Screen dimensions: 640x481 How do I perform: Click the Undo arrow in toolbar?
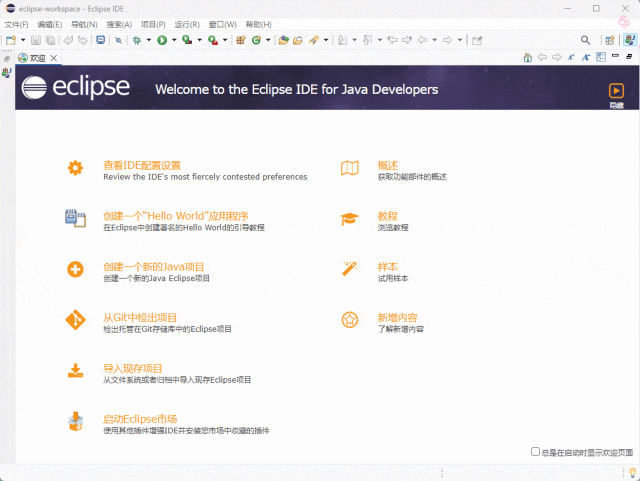(68, 40)
